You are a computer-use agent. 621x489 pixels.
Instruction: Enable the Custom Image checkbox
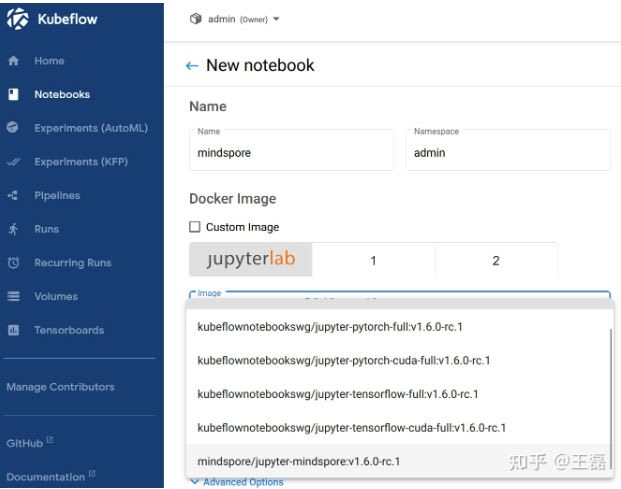coord(195,226)
